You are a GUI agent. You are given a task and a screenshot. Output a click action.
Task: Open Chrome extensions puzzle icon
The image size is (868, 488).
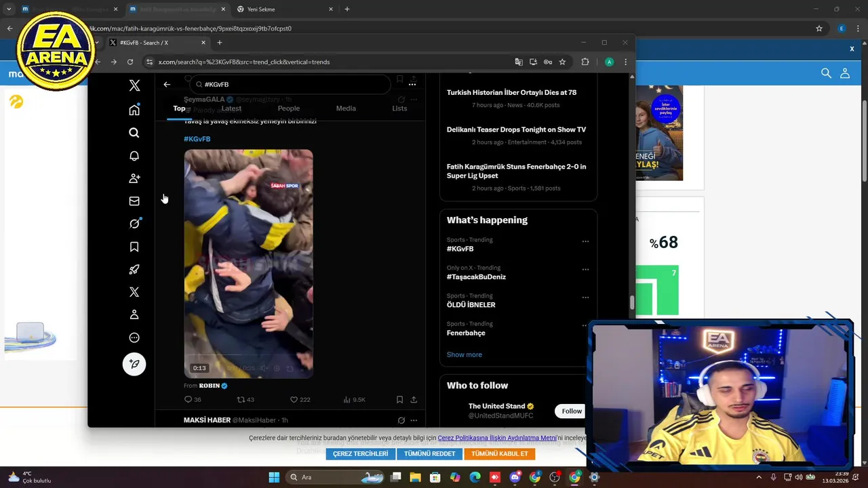coord(585,62)
